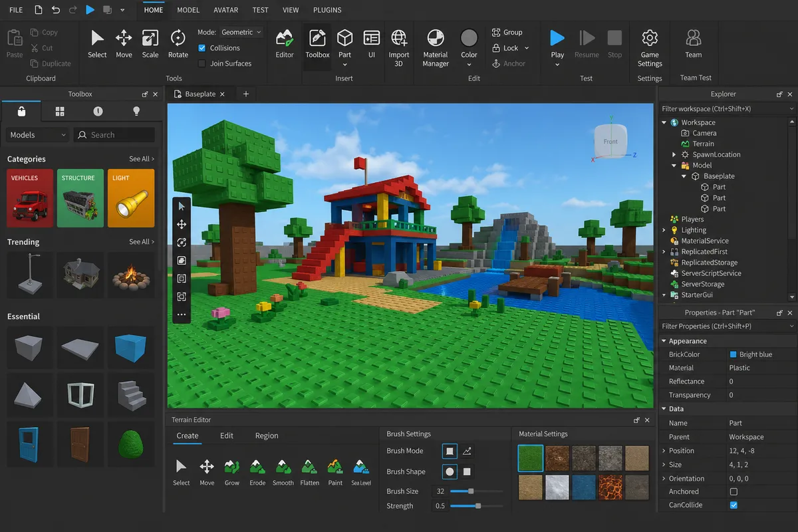Click the Group button in ribbon
Screen dimensions: 798x532
507,32
